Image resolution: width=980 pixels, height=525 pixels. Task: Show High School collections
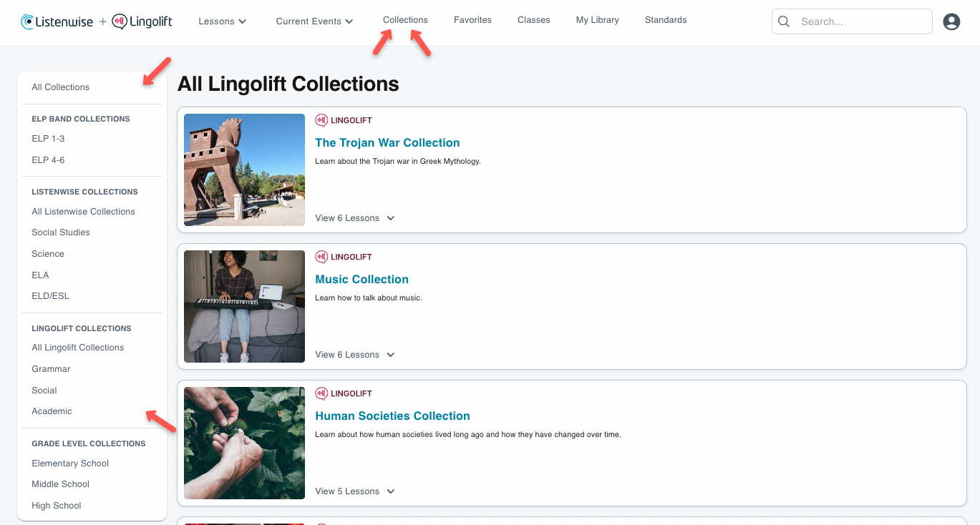click(57, 506)
